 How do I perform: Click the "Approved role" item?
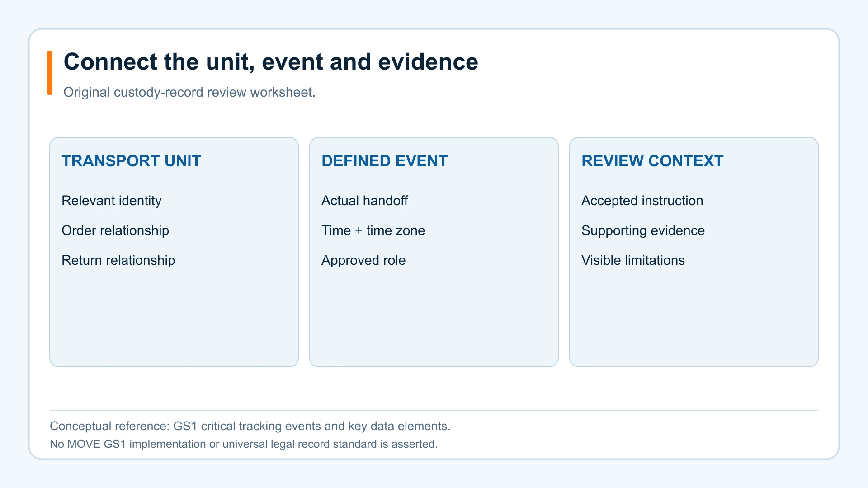363,260
